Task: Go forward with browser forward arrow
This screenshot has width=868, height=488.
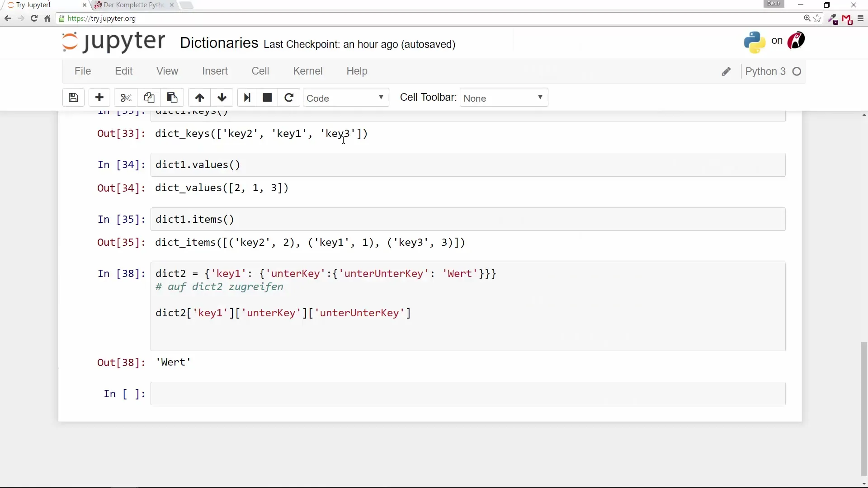Action: 21,19
